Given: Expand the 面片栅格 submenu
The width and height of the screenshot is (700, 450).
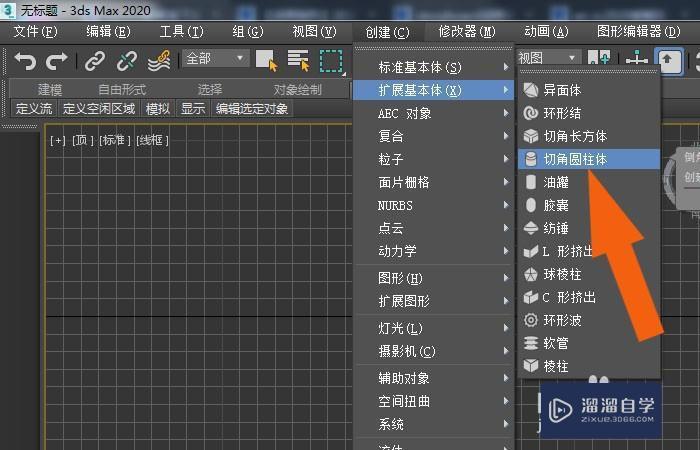Looking at the screenshot, I should (x=433, y=182).
